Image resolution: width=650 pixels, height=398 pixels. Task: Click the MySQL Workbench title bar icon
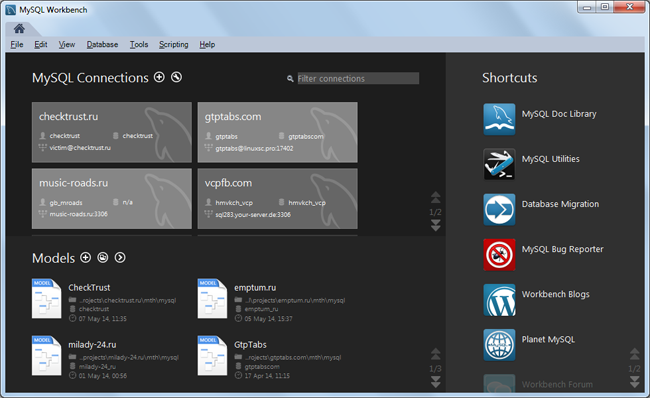[10, 10]
